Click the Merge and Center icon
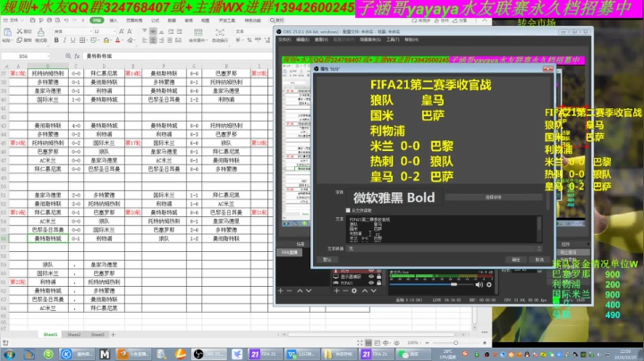Viewport: 644px width, 361px height. tap(198, 33)
